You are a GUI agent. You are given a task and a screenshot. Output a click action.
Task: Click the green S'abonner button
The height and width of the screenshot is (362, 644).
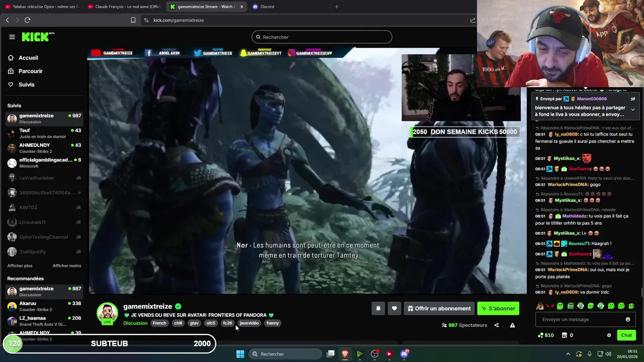point(498,308)
